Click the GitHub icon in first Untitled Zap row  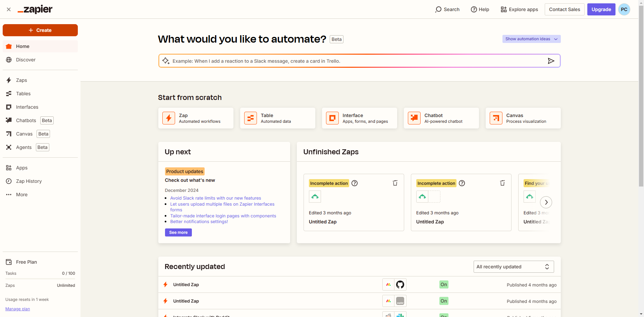[x=400, y=284]
